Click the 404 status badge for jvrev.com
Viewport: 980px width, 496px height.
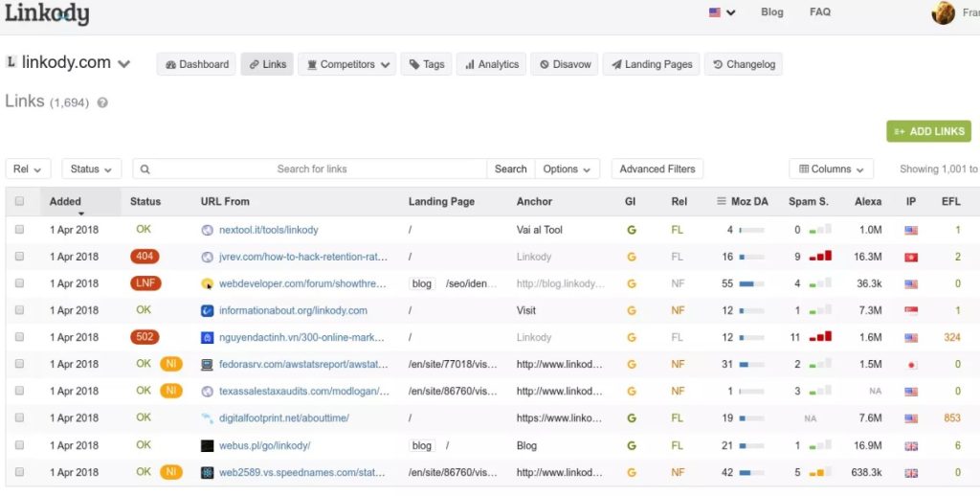145,257
